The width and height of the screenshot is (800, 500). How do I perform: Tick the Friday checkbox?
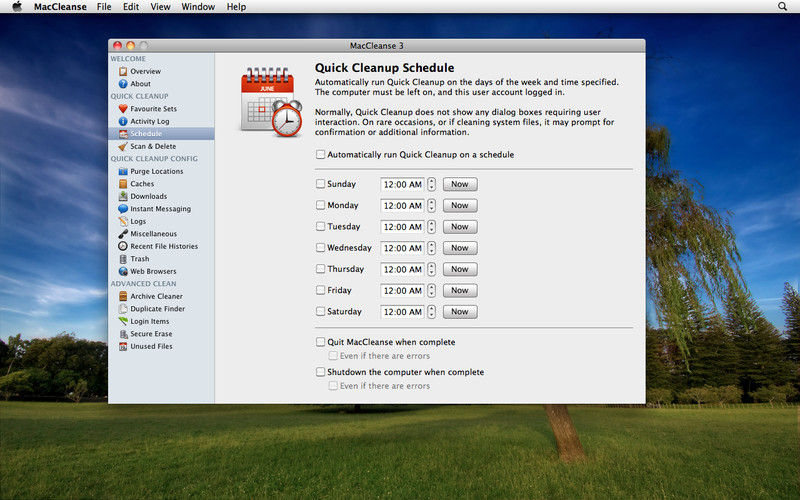320,290
